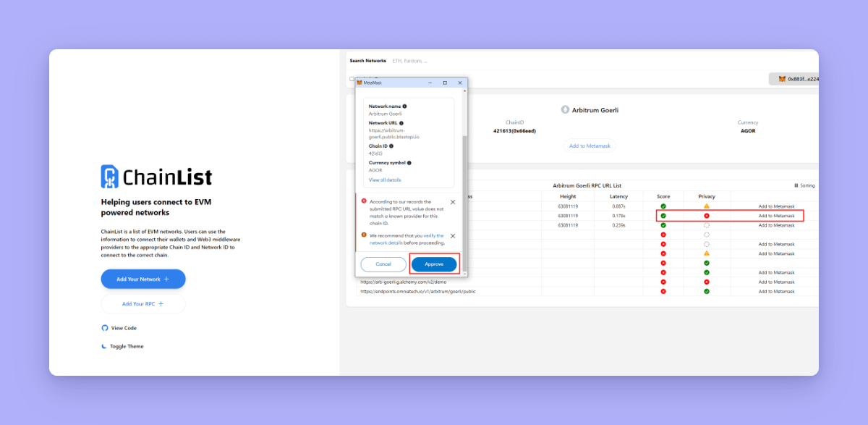Screen dimensions: 868x425
Task: Click the endpoints.omniatech.io arbitrum goerli URL
Action: pyautogui.click(x=418, y=291)
